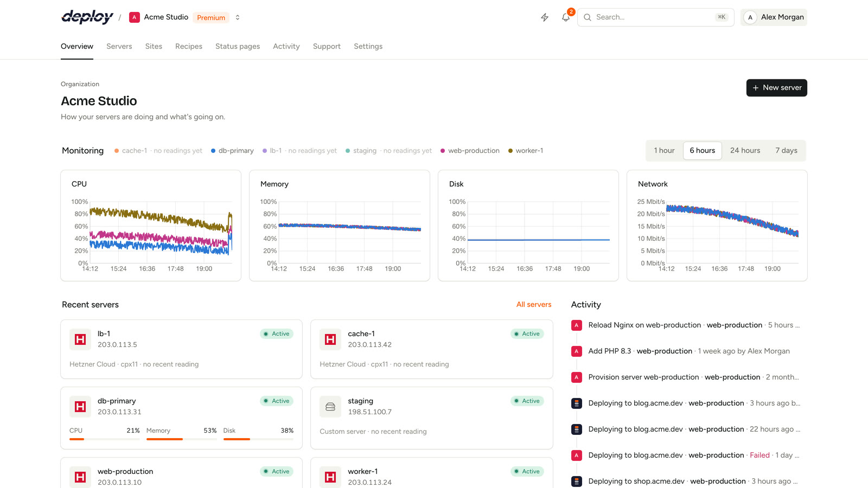
Task: Click icon beside Failed blog.acme.dev deployment
Action: tap(577, 455)
